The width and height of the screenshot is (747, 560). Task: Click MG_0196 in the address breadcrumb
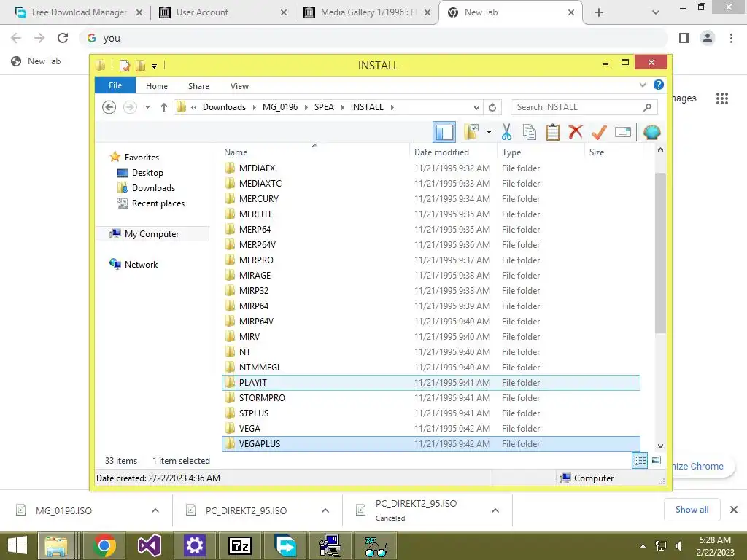(280, 107)
